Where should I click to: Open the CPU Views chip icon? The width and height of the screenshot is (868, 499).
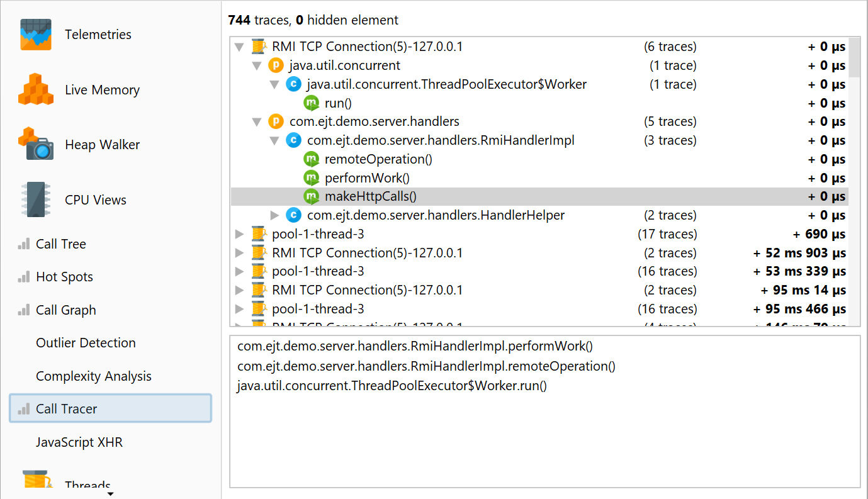[35, 199]
